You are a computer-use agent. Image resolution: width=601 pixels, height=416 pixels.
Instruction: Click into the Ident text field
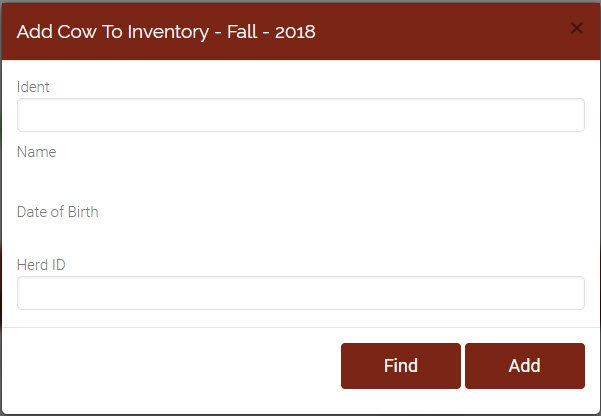pos(301,115)
